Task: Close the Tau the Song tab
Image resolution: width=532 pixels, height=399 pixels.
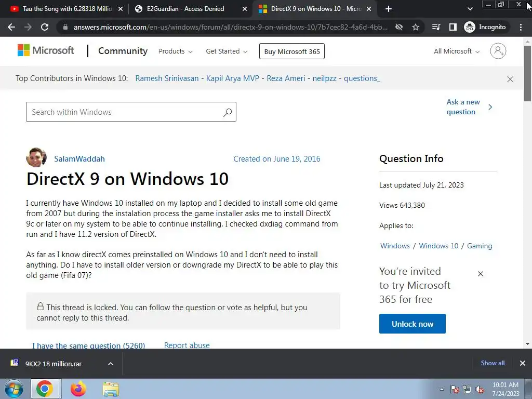Action: [121, 9]
